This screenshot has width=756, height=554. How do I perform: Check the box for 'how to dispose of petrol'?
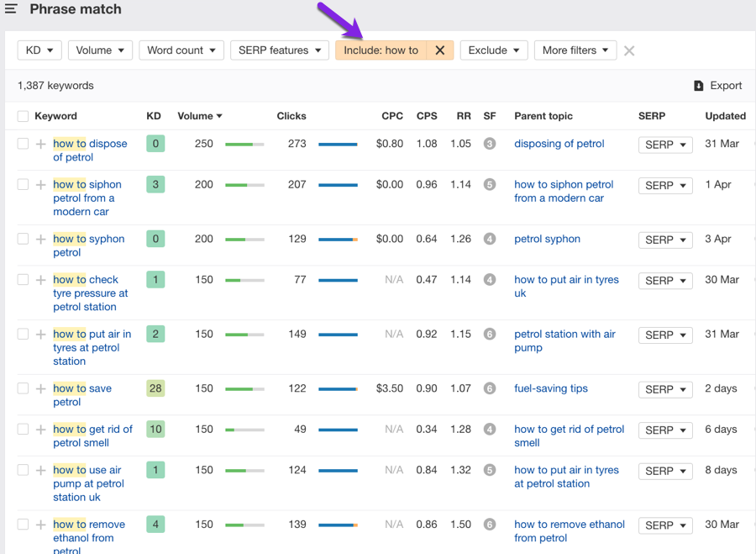(23, 144)
